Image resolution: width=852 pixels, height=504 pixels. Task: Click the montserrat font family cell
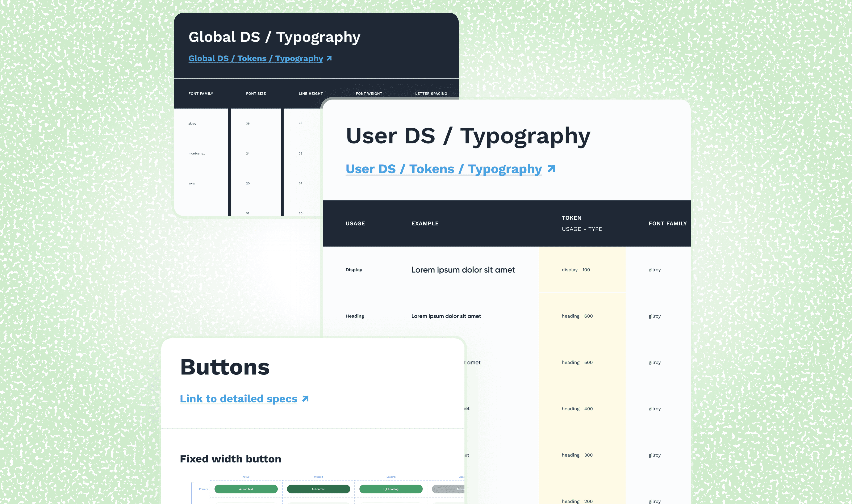click(x=196, y=154)
